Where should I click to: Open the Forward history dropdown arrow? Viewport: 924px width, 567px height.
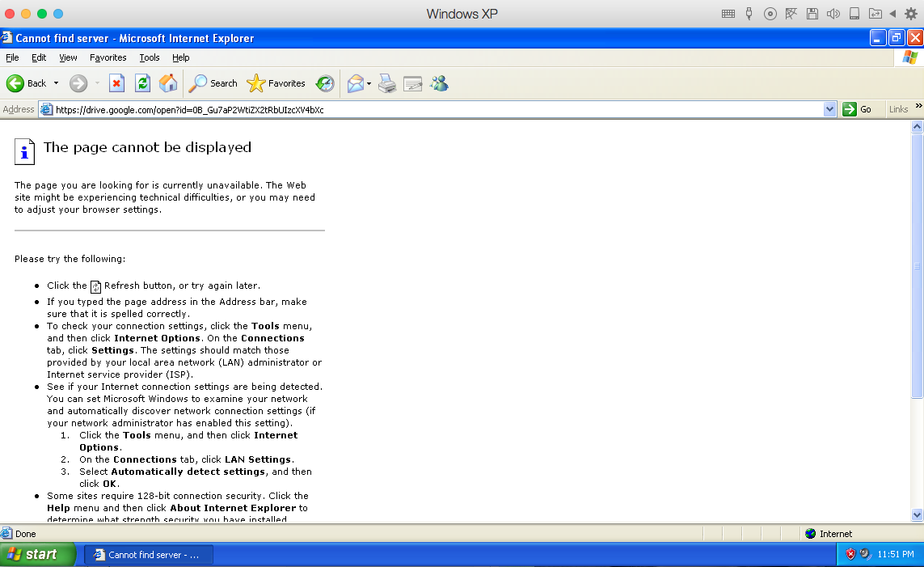point(97,83)
